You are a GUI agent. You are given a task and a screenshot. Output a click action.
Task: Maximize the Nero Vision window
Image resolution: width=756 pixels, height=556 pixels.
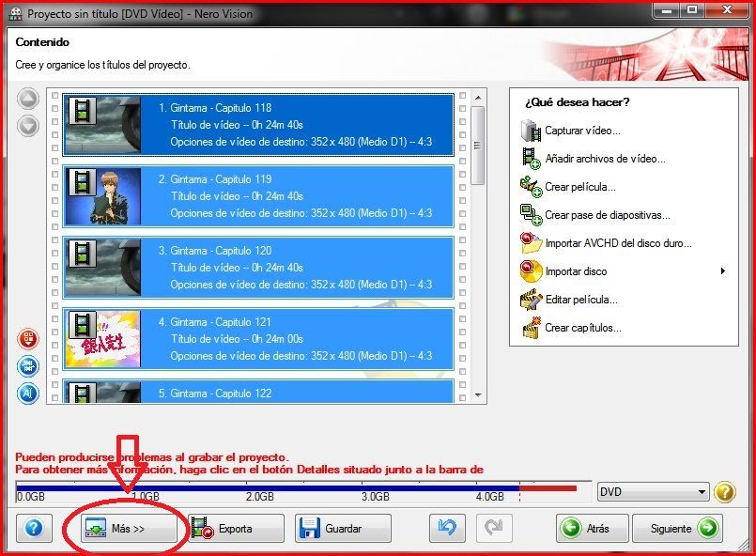(692, 9)
